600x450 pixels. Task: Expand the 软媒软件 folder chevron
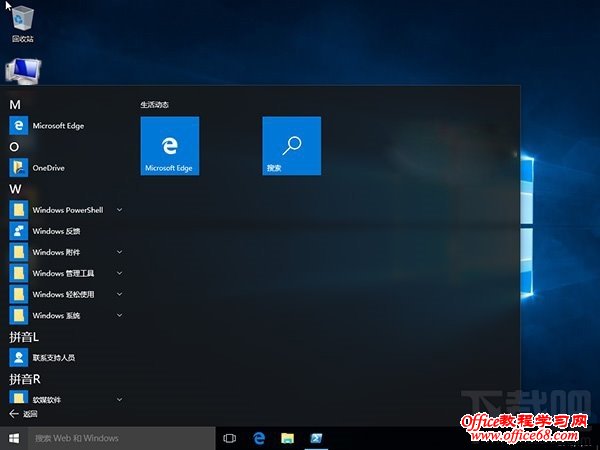click(119, 399)
